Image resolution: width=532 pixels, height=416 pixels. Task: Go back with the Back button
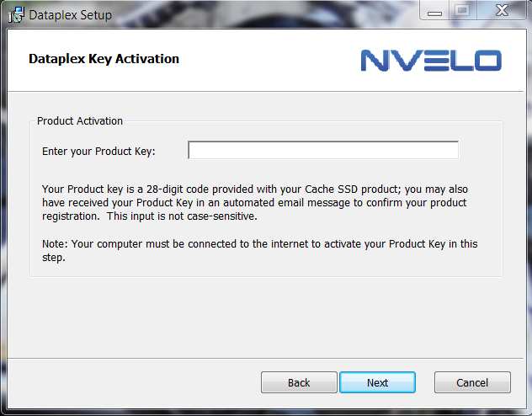click(299, 382)
